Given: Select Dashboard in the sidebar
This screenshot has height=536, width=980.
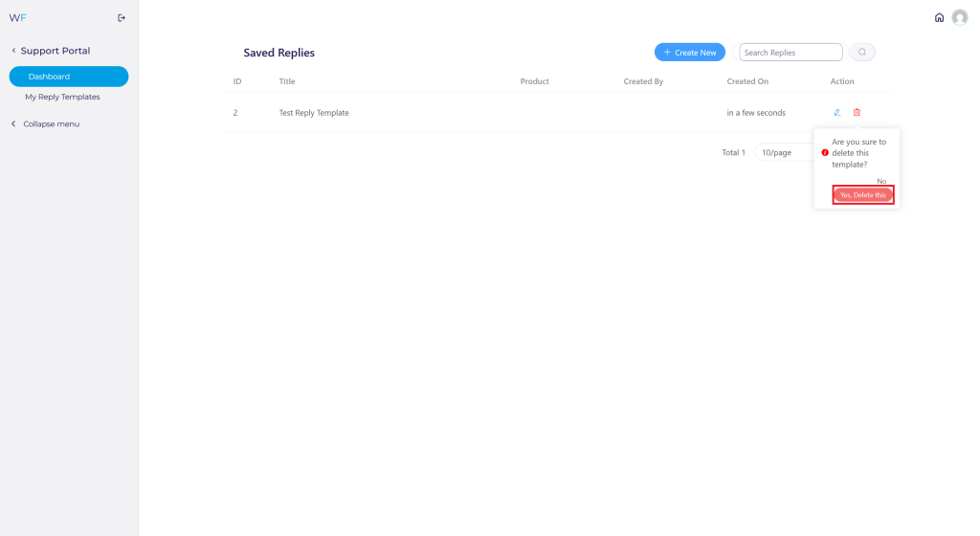Looking at the screenshot, I should 69,77.
